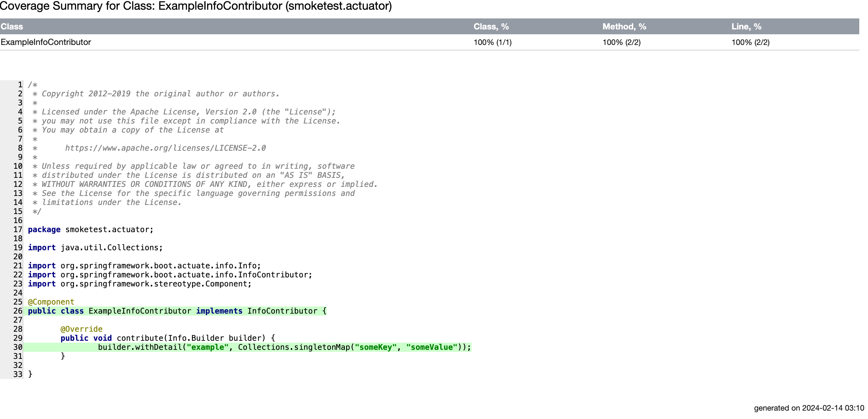
Task: Click line number 26 in gutter
Action: pos(18,311)
